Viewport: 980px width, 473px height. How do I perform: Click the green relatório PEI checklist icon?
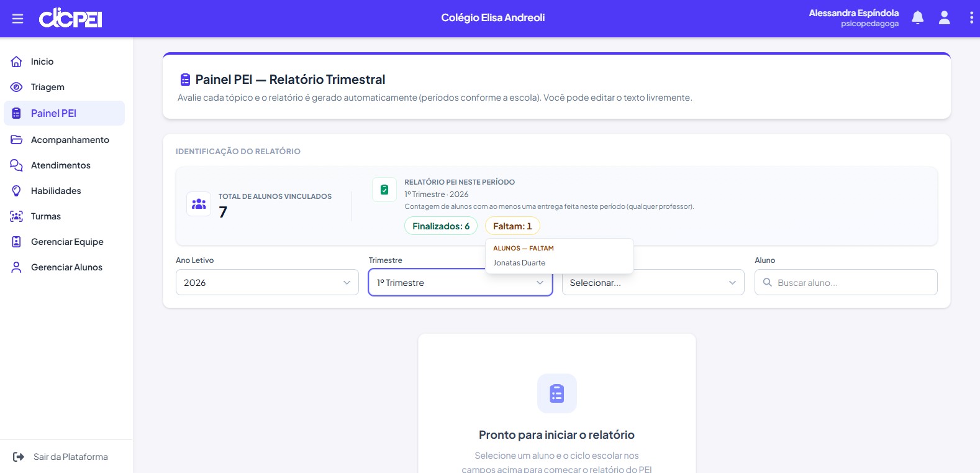click(x=384, y=190)
